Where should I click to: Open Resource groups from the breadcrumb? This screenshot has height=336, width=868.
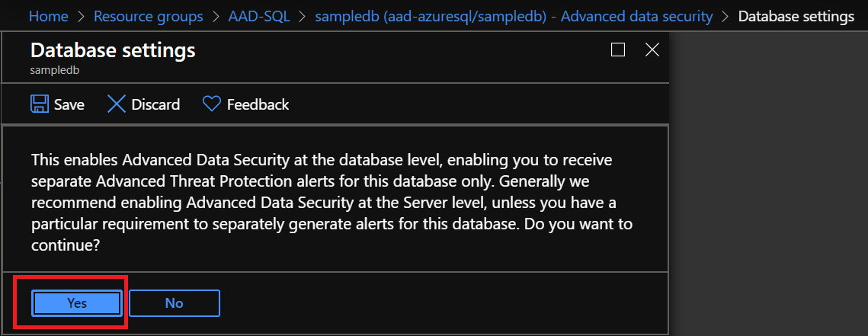coord(149,16)
